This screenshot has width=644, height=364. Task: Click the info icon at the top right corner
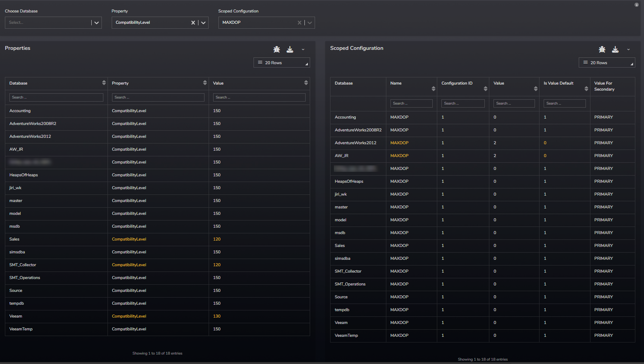(636, 5)
